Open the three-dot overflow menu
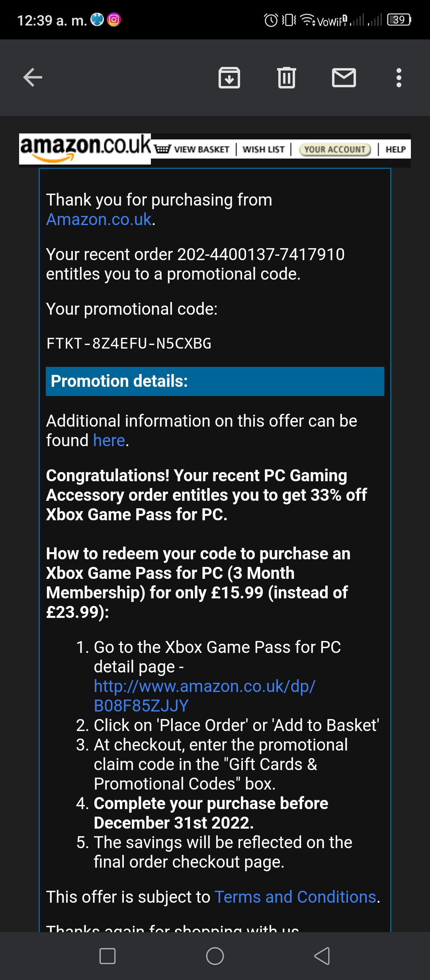The image size is (430, 980). (399, 77)
